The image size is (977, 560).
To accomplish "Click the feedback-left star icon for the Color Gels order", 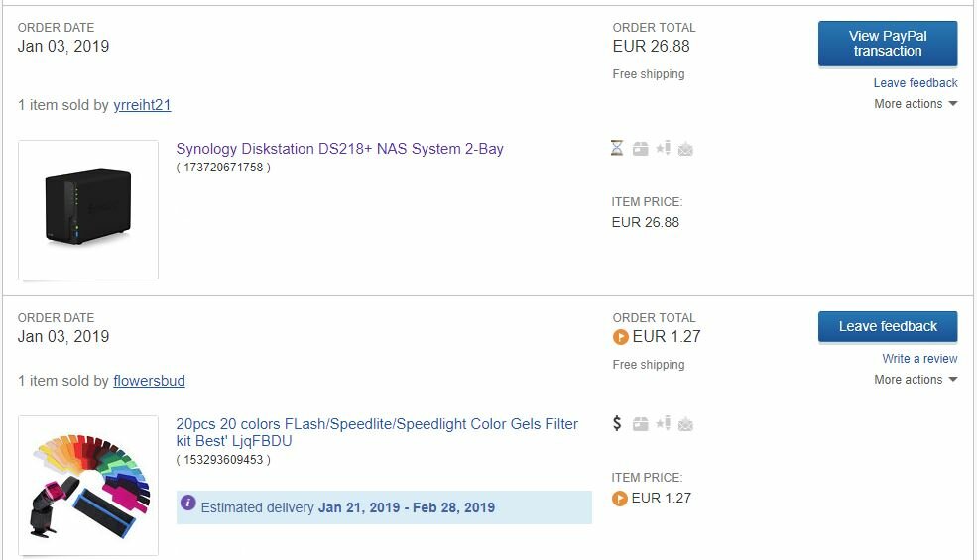I will pyautogui.click(x=663, y=423).
